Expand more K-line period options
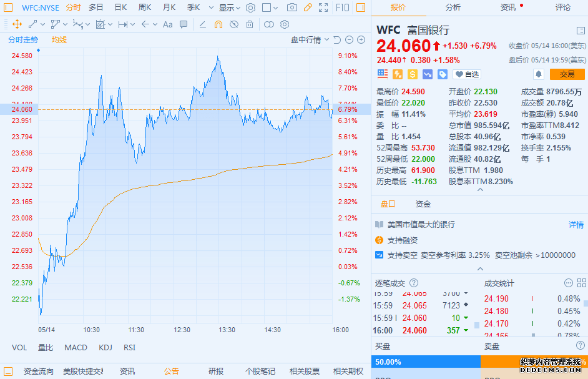Viewport: 588px width, 379px height. point(211,7)
